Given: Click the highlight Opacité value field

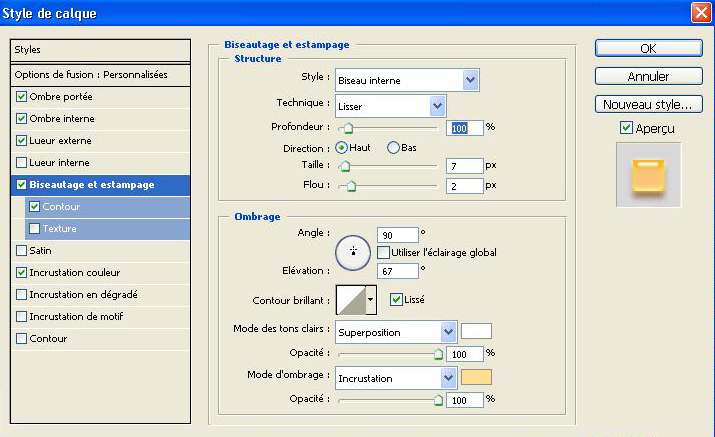Looking at the screenshot, I should [464, 354].
